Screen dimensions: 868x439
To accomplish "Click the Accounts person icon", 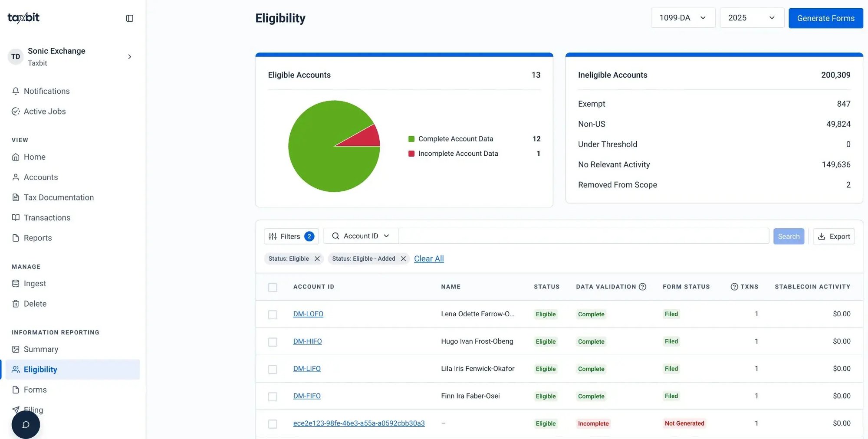I will click(16, 177).
